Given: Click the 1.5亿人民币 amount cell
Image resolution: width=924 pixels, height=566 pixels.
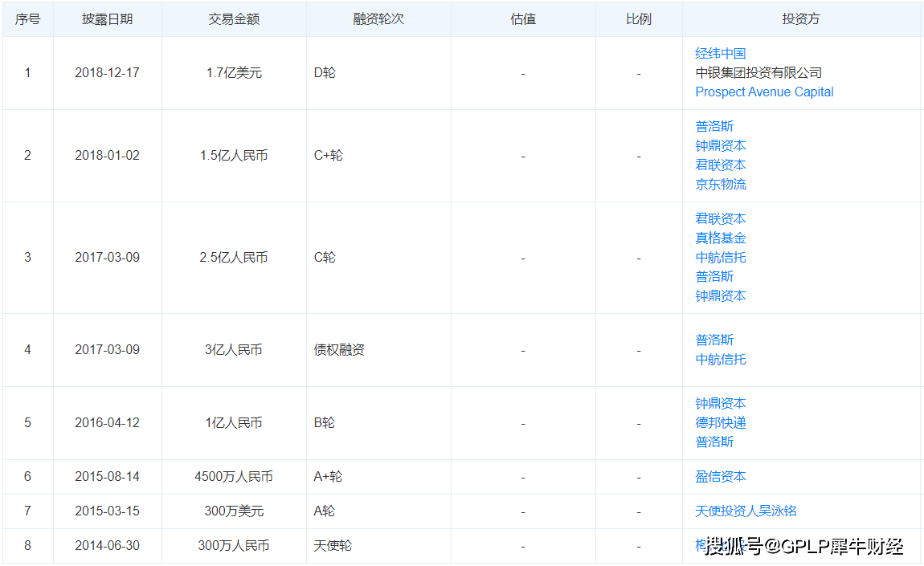Looking at the screenshot, I should tap(234, 156).
